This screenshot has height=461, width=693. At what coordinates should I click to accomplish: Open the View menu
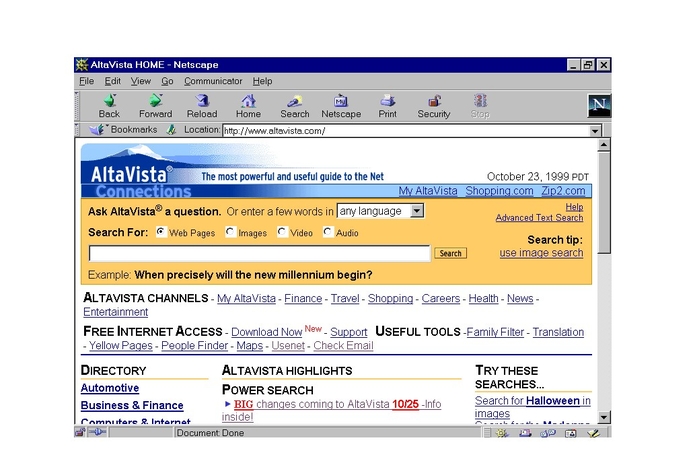[141, 81]
